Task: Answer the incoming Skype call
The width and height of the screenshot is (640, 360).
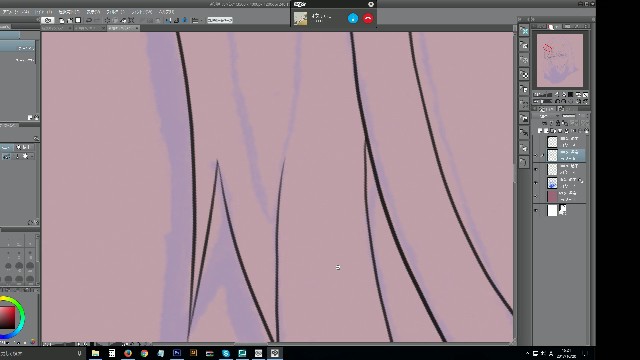Action: (353, 18)
